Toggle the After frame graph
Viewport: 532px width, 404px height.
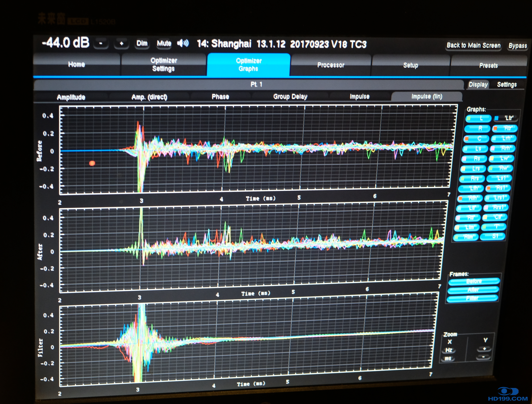click(473, 290)
